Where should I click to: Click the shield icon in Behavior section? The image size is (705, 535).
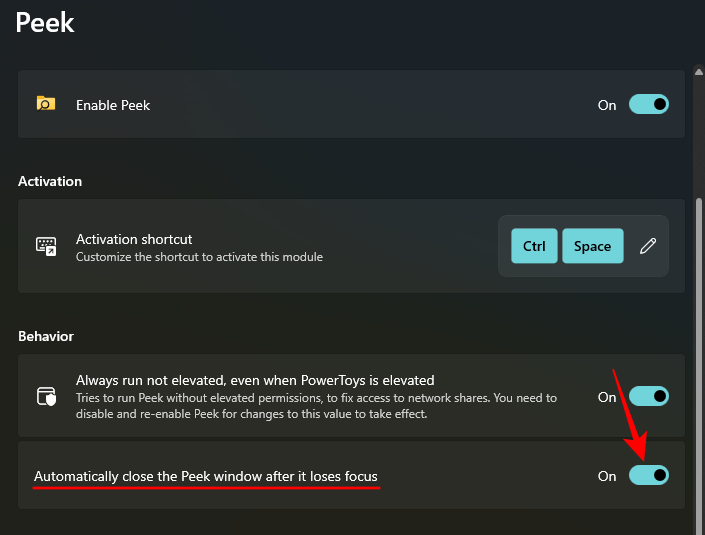click(45, 395)
